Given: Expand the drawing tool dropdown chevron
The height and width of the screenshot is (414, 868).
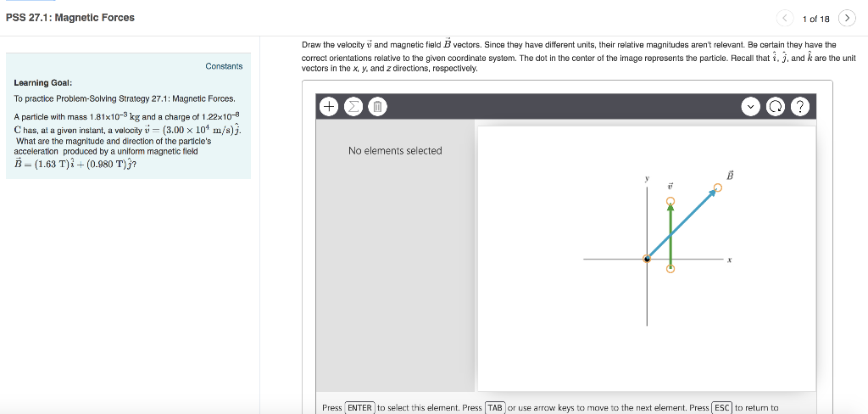Looking at the screenshot, I should (751, 106).
